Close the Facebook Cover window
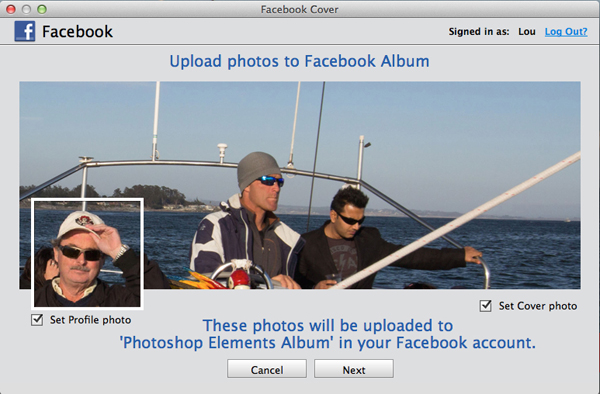The width and height of the screenshot is (600, 394). pos(11,9)
